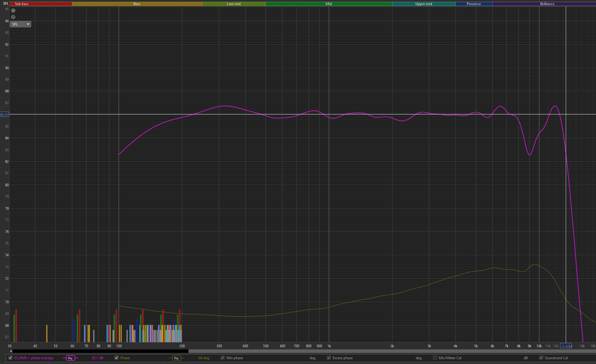Toggle the EQ RMS + phase average trace checkbox
The width and height of the screenshot is (596, 364).
(x=10, y=358)
